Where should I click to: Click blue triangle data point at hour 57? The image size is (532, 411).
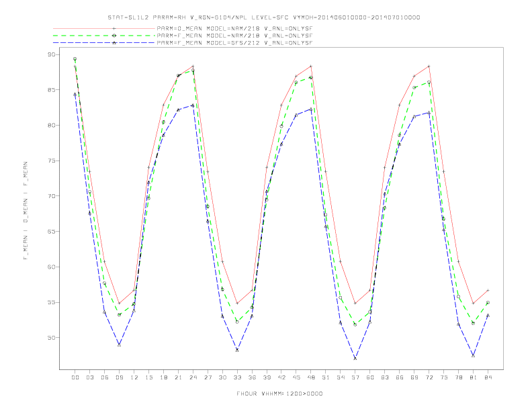pos(355,358)
